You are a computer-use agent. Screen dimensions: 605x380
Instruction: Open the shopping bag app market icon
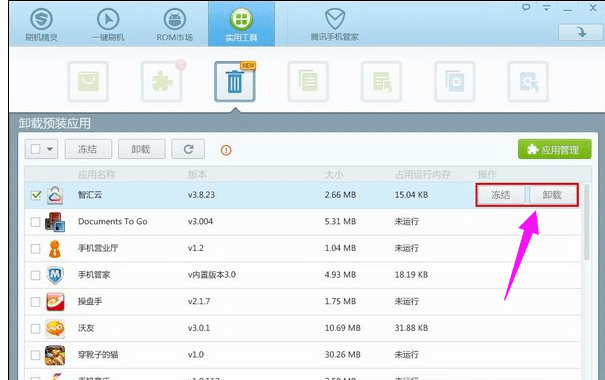[x=88, y=81]
